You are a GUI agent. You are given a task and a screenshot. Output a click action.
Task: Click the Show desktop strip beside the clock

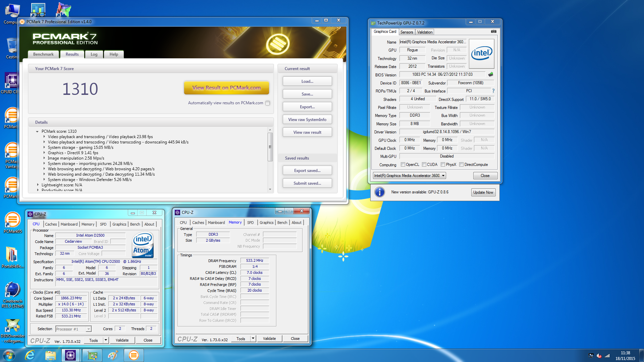(x=642, y=355)
